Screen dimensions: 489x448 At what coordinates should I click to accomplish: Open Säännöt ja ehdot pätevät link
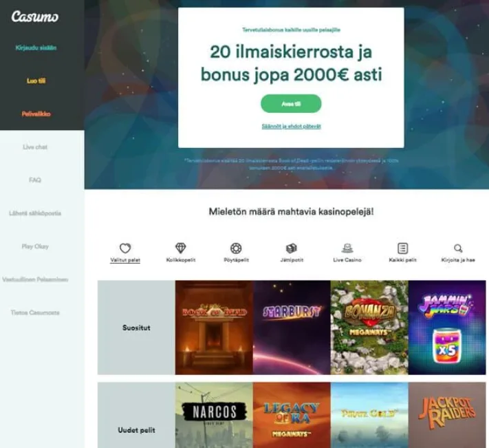[291, 127]
